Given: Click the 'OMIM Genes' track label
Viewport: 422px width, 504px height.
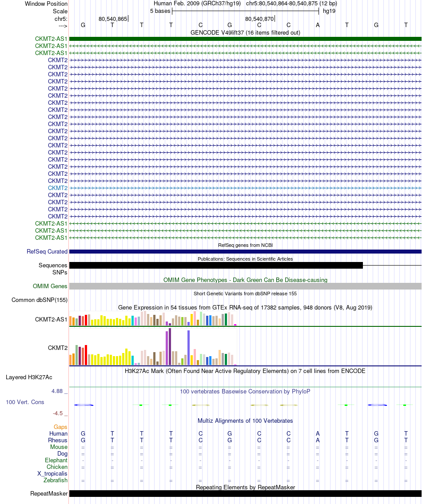Looking at the screenshot, I should point(50,286).
